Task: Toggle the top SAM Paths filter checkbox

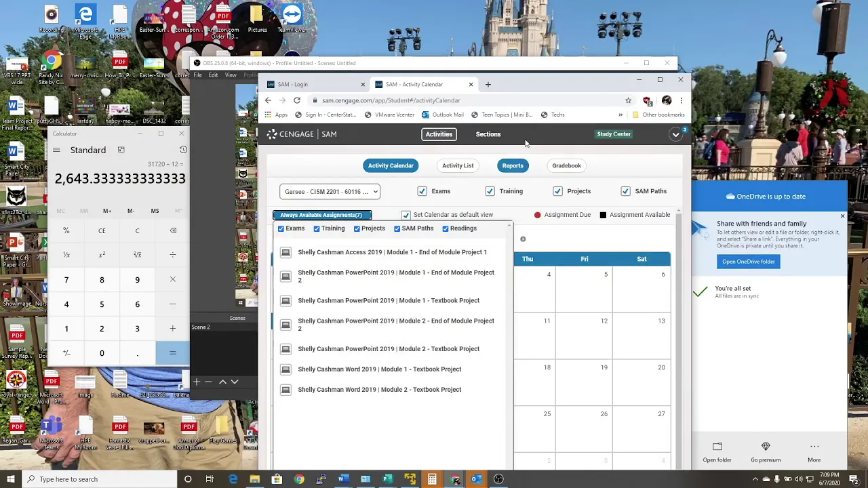Action: pyautogui.click(x=625, y=191)
